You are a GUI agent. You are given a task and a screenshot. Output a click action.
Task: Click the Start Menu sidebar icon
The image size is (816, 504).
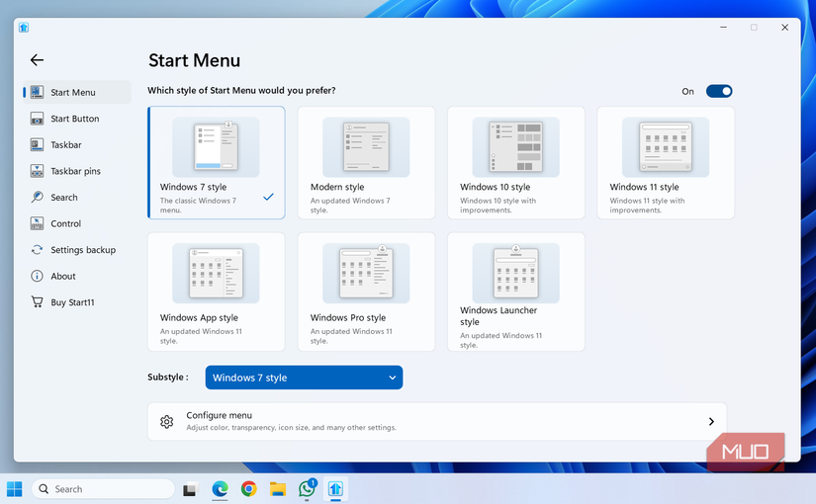point(37,92)
